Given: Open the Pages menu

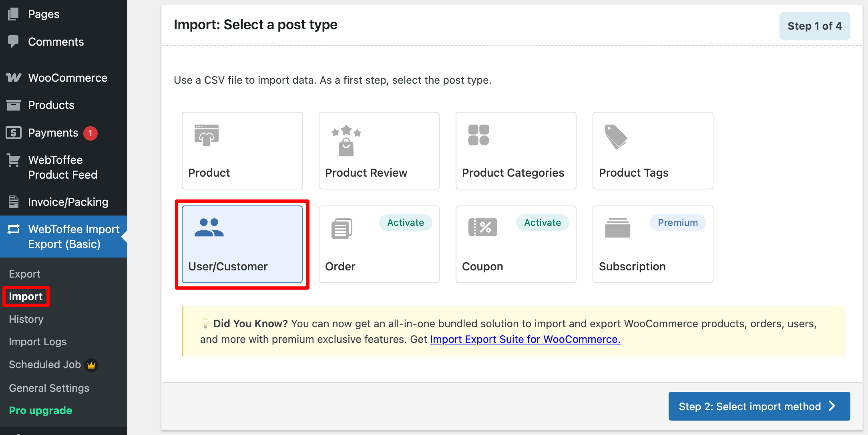Looking at the screenshot, I should click(64, 14).
